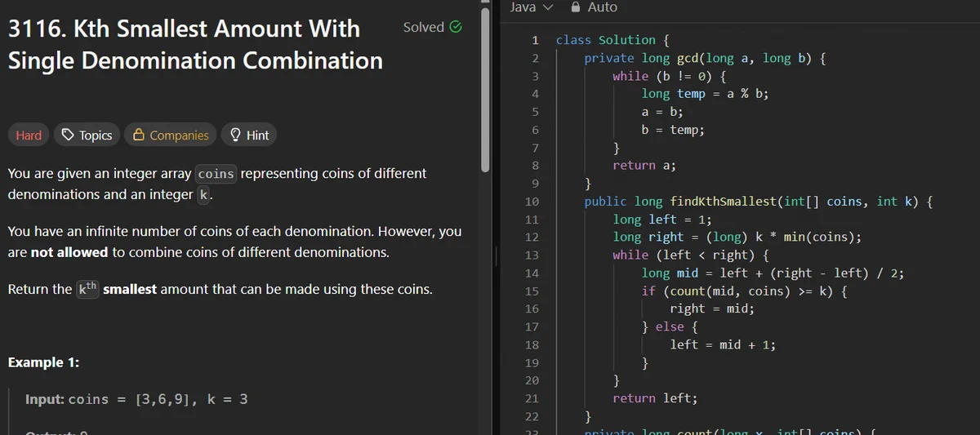Click line number 21 in gutter
Screen dimensions: 980x435
(532, 398)
